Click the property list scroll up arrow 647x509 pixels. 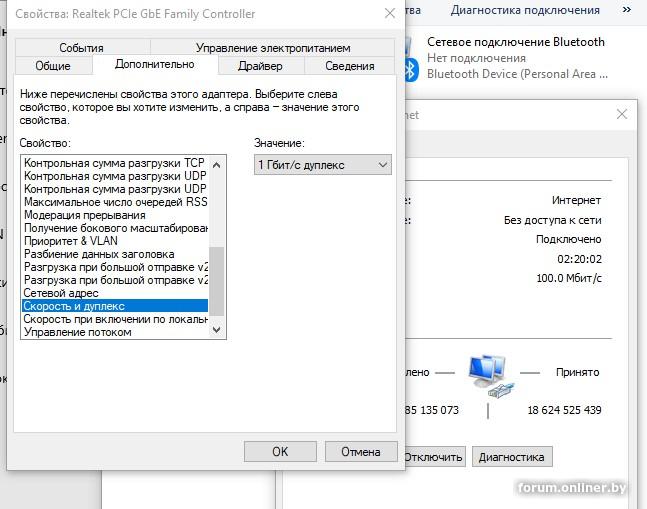pos(217,165)
